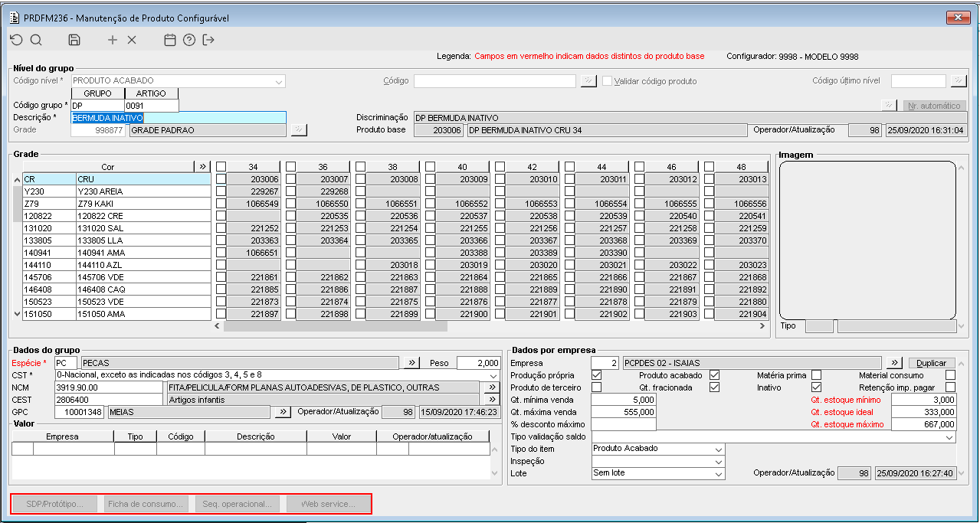This screenshot has height=523, width=980.
Task: Click grade cell 1066549 in Z79 KAKI row
Action: [254, 204]
